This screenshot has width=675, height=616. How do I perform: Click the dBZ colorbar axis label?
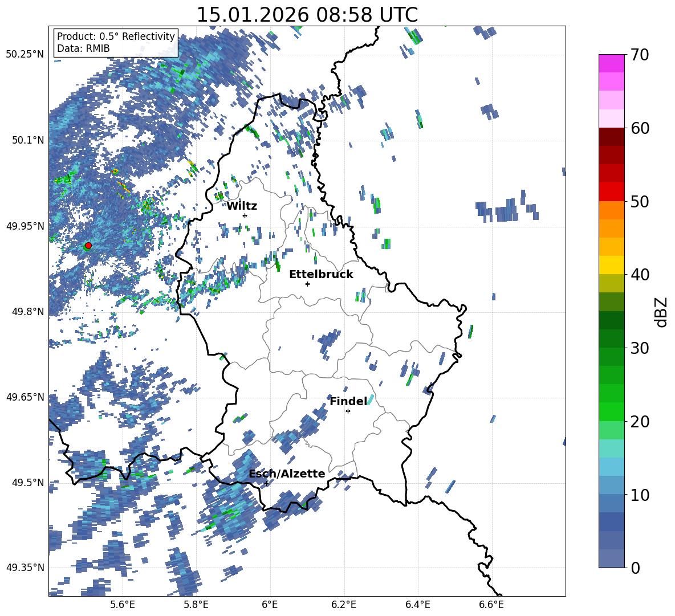661,312
